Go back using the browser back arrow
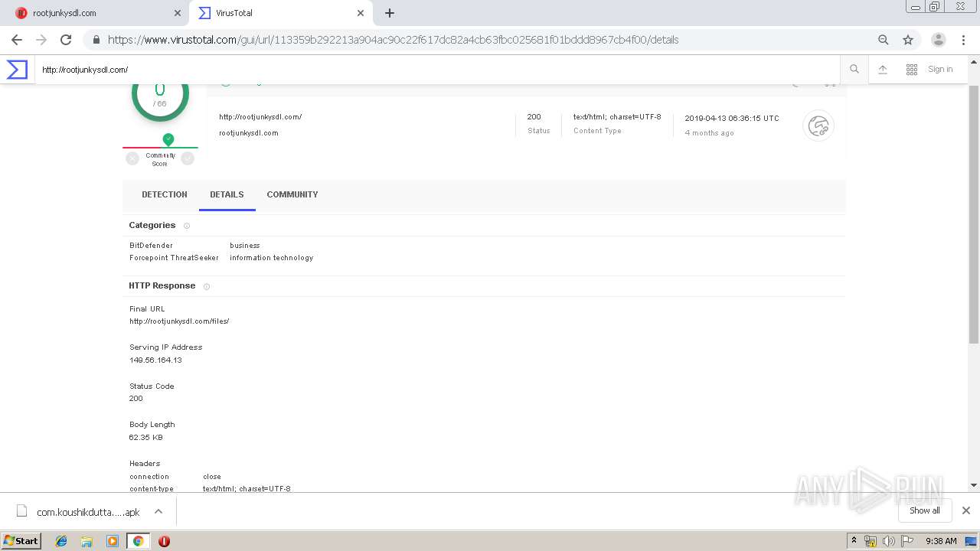Screen dimensions: 980x551 (17, 40)
